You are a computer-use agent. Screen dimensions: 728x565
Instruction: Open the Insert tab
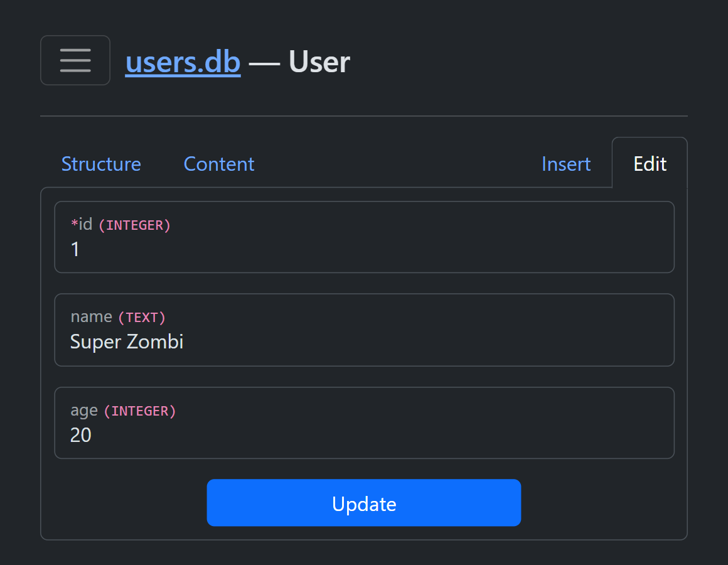pos(565,164)
